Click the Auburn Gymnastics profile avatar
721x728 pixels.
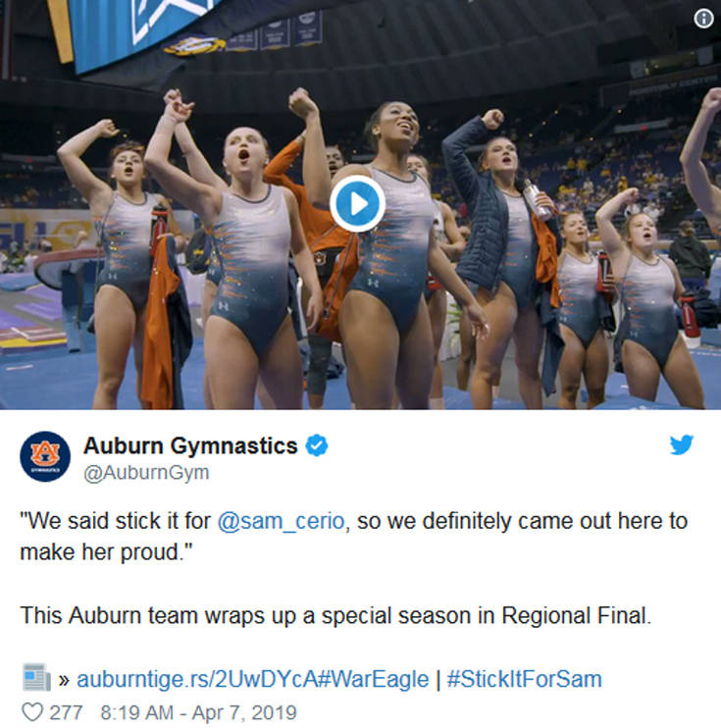(x=45, y=456)
